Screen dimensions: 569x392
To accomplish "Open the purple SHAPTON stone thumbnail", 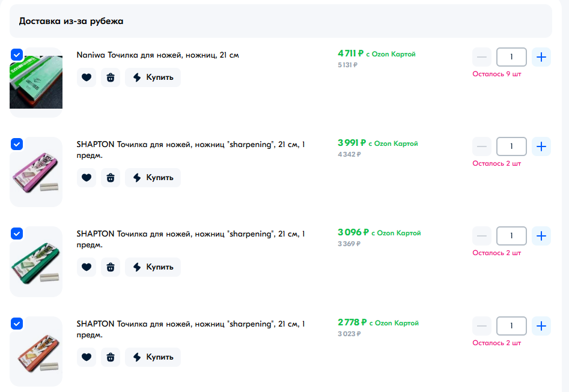I will pyautogui.click(x=36, y=172).
